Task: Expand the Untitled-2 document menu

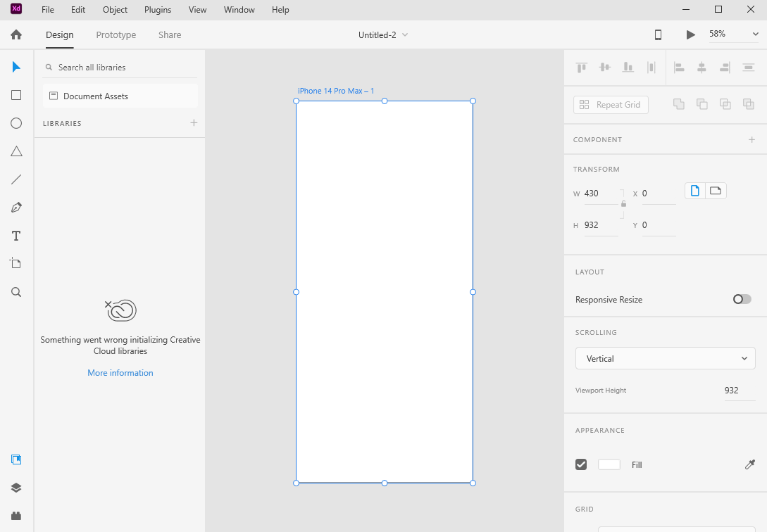Action: (405, 34)
